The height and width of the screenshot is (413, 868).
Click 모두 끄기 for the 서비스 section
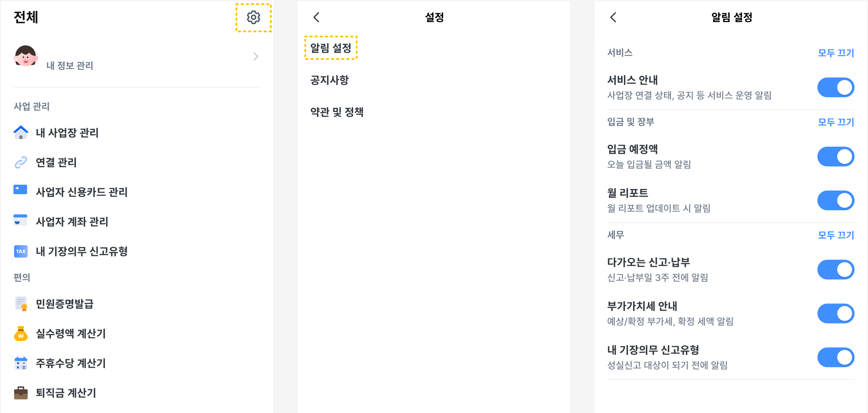pyautogui.click(x=836, y=53)
